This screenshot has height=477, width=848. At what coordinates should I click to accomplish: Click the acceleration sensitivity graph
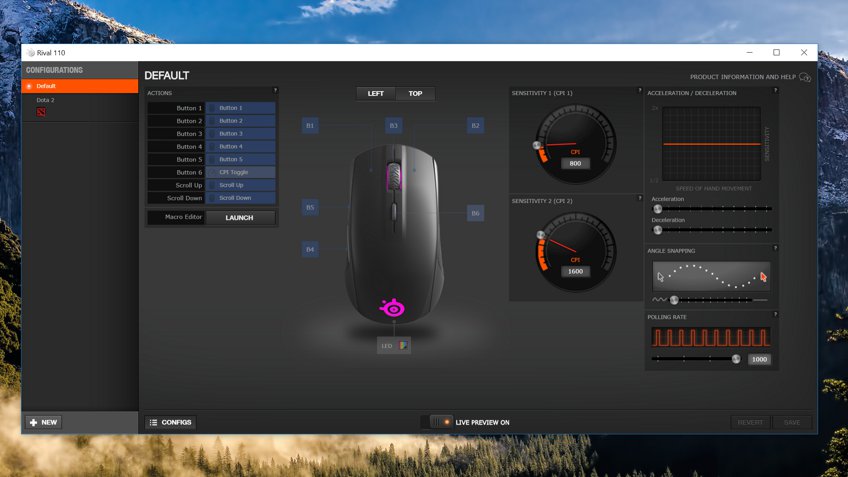712,144
